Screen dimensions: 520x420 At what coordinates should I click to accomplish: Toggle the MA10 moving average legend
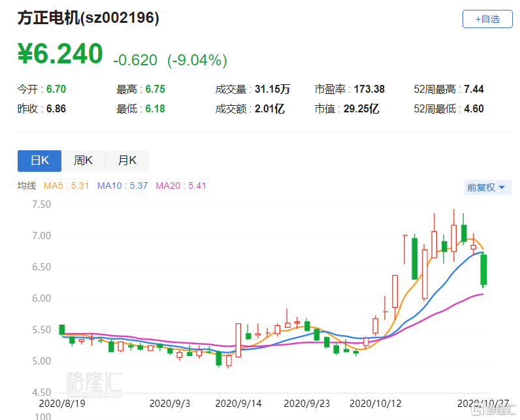coord(122,186)
